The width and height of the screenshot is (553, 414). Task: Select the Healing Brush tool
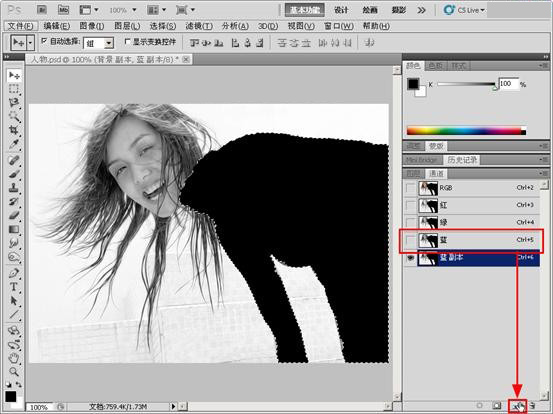pos(14,160)
